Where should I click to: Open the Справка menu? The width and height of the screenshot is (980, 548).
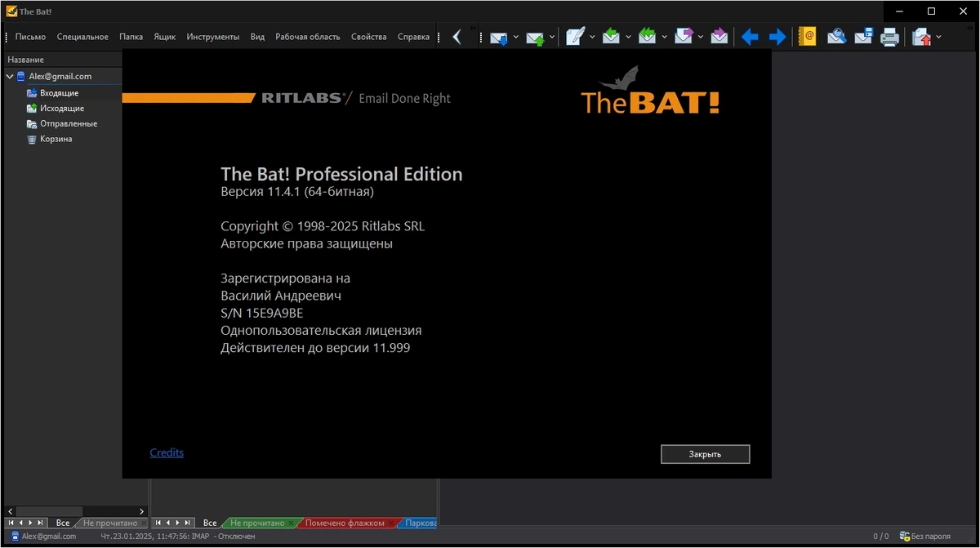coord(413,37)
